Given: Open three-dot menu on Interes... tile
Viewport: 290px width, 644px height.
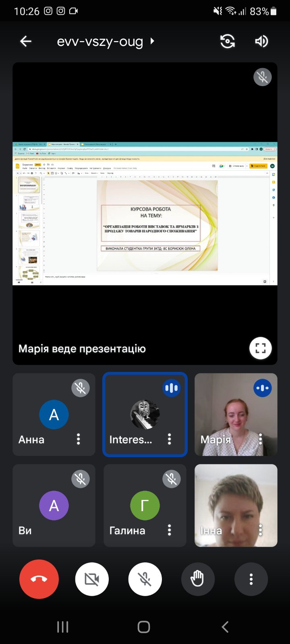Looking at the screenshot, I should tap(170, 439).
